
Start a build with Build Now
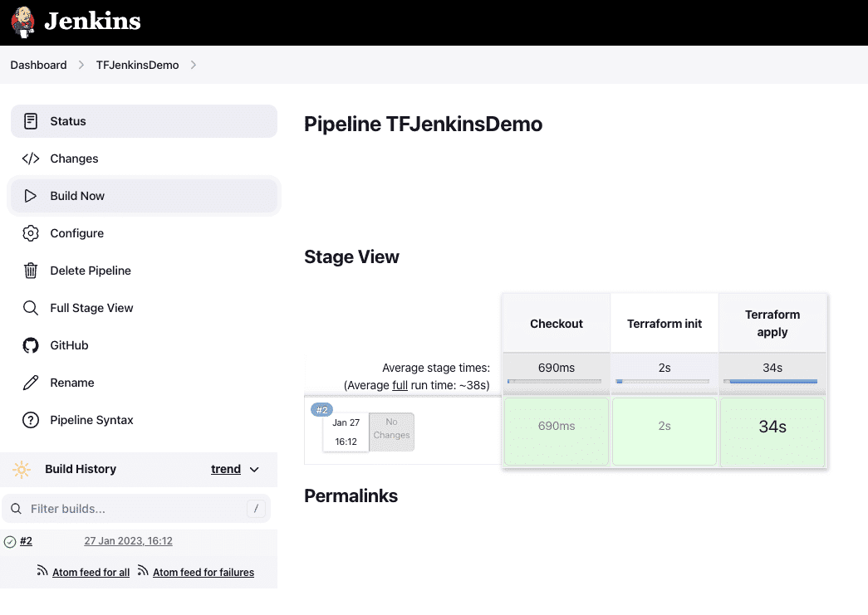click(144, 196)
